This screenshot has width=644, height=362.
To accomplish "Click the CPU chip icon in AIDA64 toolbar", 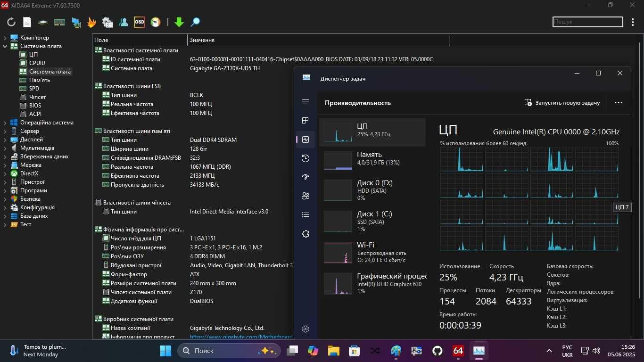I will tap(43, 22).
